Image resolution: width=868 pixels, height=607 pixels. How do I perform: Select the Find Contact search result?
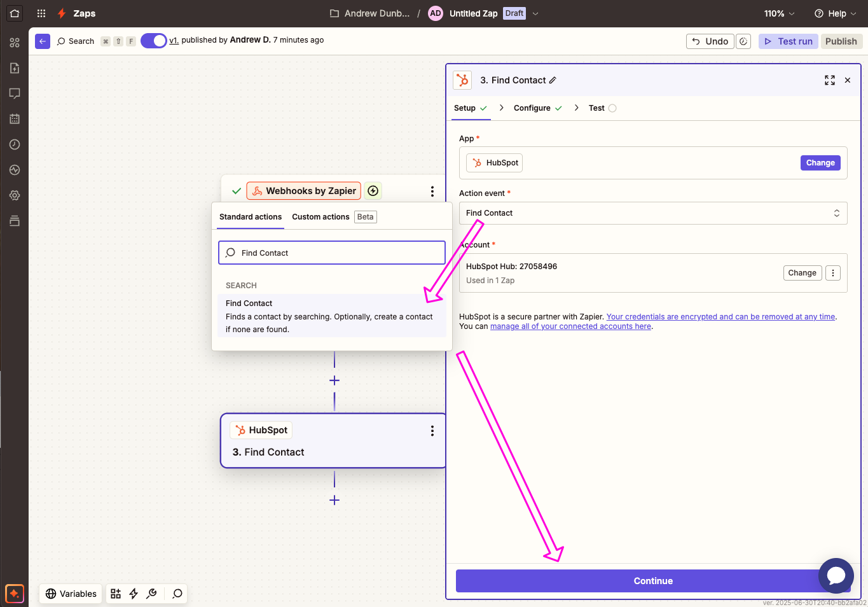point(332,316)
